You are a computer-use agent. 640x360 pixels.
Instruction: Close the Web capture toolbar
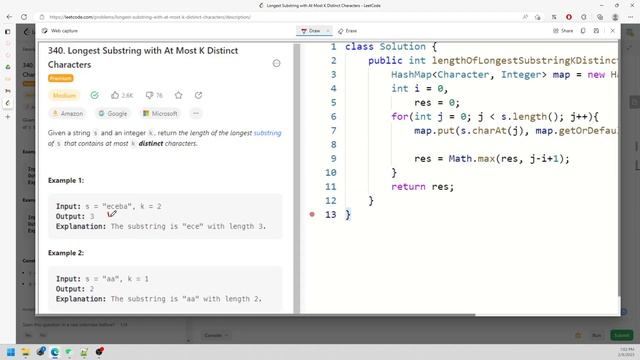(612, 31)
